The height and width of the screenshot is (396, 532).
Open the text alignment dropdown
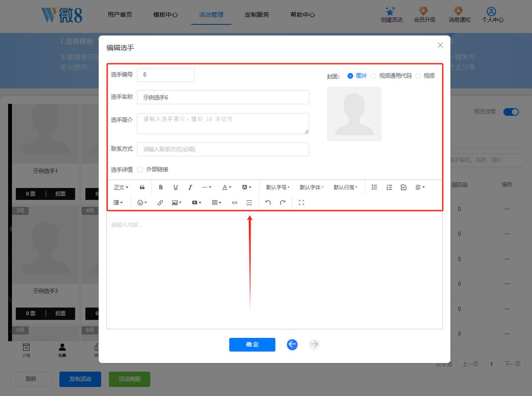[x=420, y=188]
